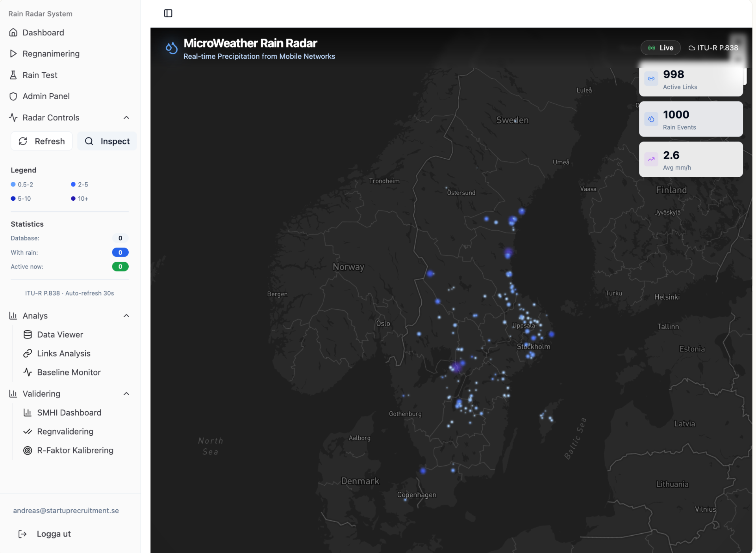Select the Regnanimering play icon
The image size is (756, 553).
pyautogui.click(x=13, y=54)
